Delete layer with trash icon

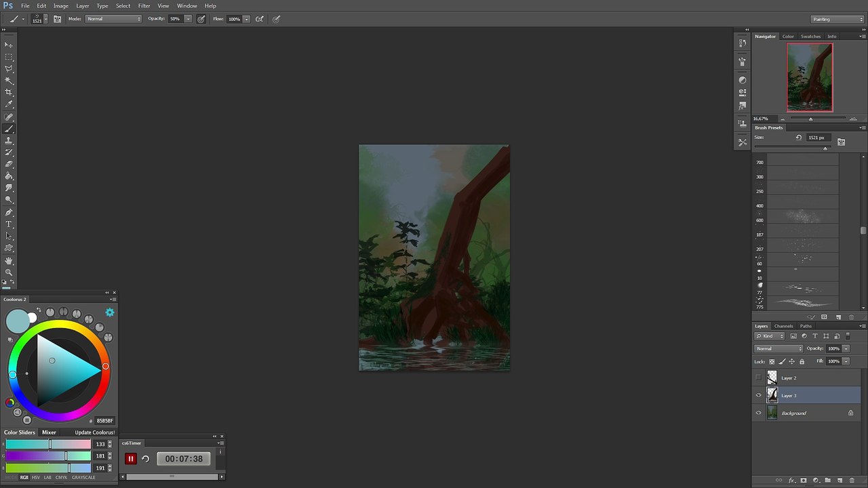tap(851, 481)
